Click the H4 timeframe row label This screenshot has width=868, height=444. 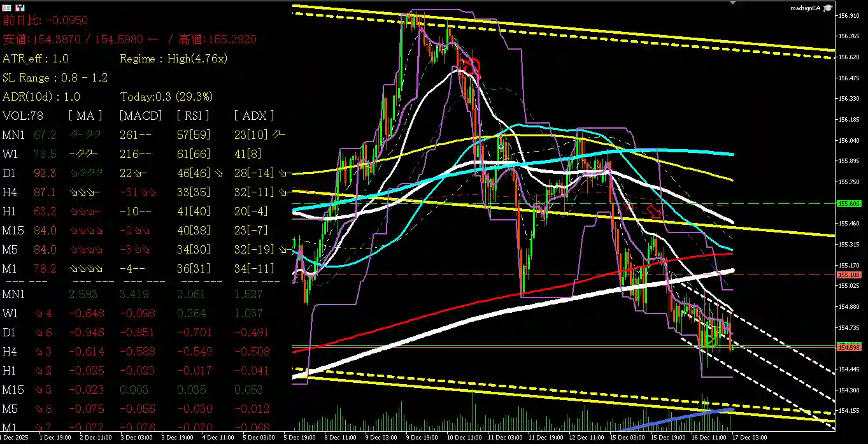pyautogui.click(x=10, y=192)
